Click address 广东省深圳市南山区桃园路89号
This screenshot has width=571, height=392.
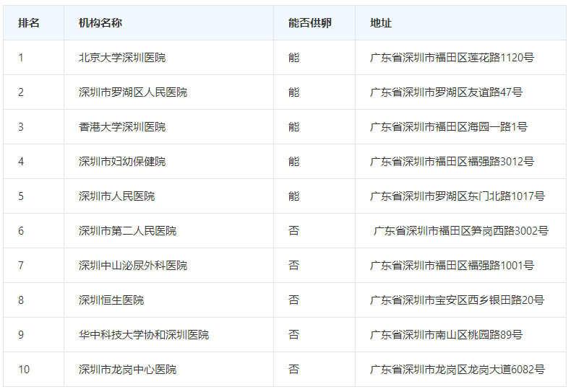(446, 335)
